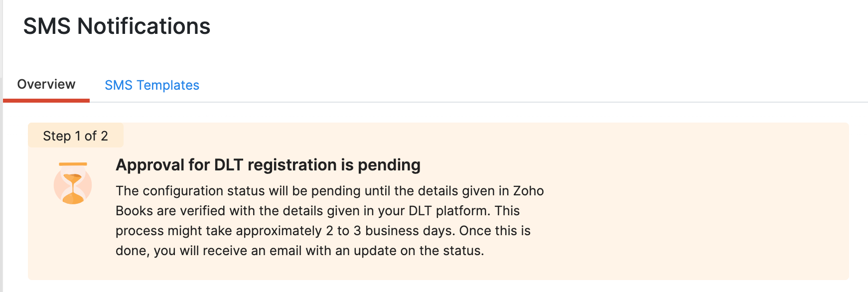Screen dimensions: 868x292
Task: Click the word 'Zoho' in the description
Action: pyautogui.click(x=528, y=191)
